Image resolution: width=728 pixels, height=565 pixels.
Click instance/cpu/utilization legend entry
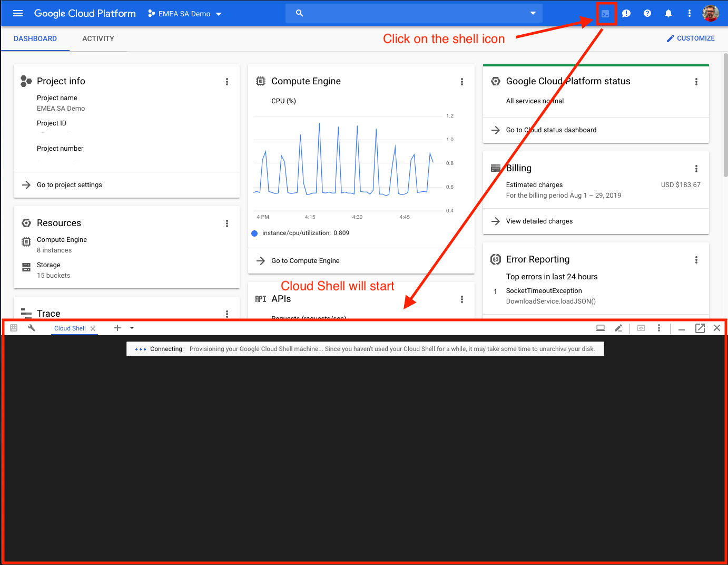pyautogui.click(x=300, y=233)
